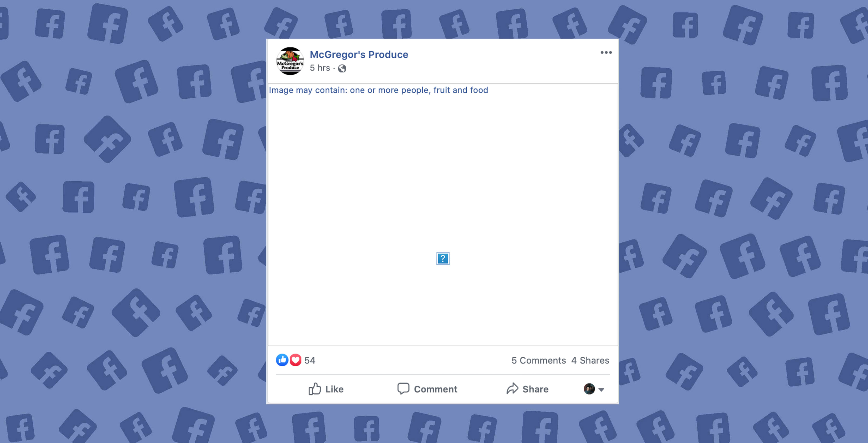Image resolution: width=868 pixels, height=443 pixels.
Task: Click the red heart reaction icon
Action: [296, 360]
